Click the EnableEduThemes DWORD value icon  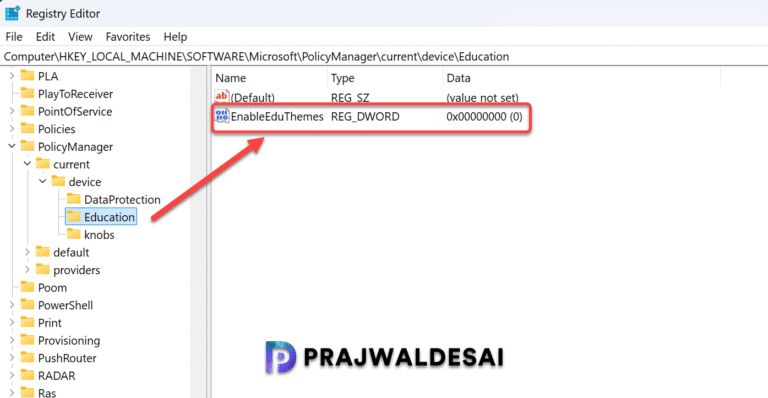(222, 116)
